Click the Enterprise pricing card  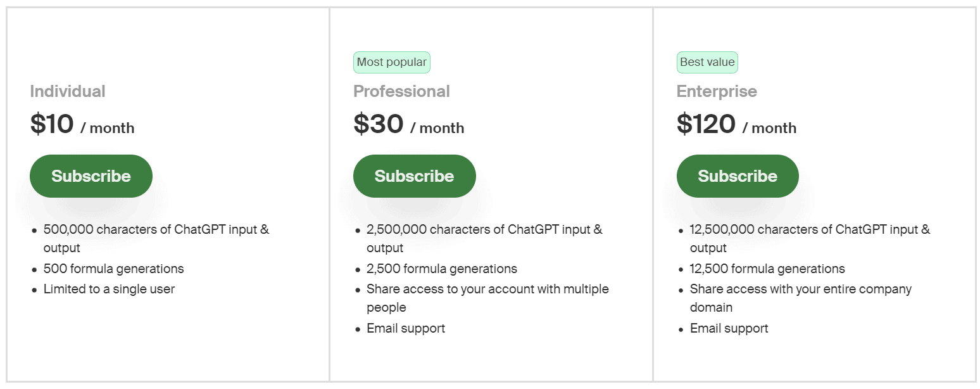pyautogui.click(x=814, y=355)
